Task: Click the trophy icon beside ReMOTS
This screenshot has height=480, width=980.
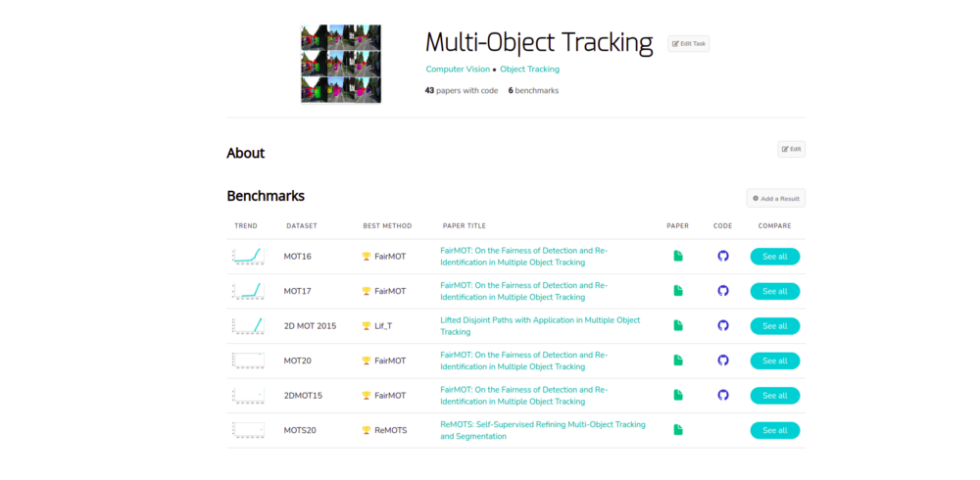Action: click(367, 430)
